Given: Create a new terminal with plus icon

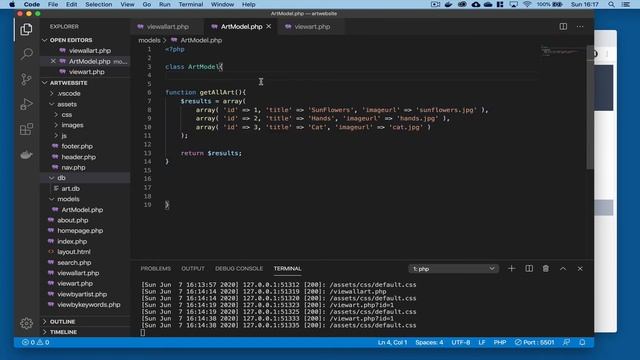Looking at the screenshot, I should pos(511,269).
